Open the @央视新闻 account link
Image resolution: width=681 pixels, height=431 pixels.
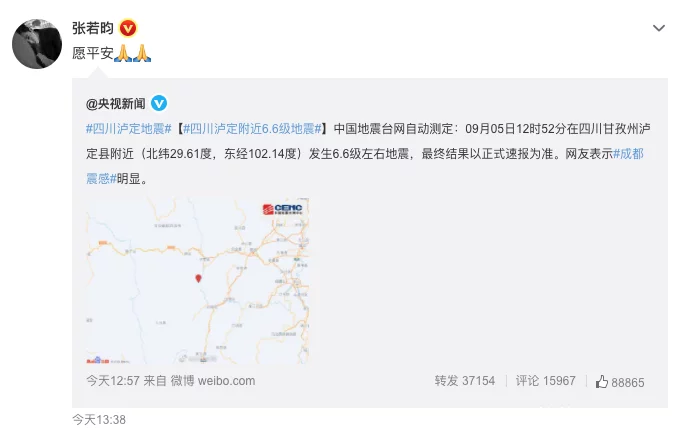[116, 103]
